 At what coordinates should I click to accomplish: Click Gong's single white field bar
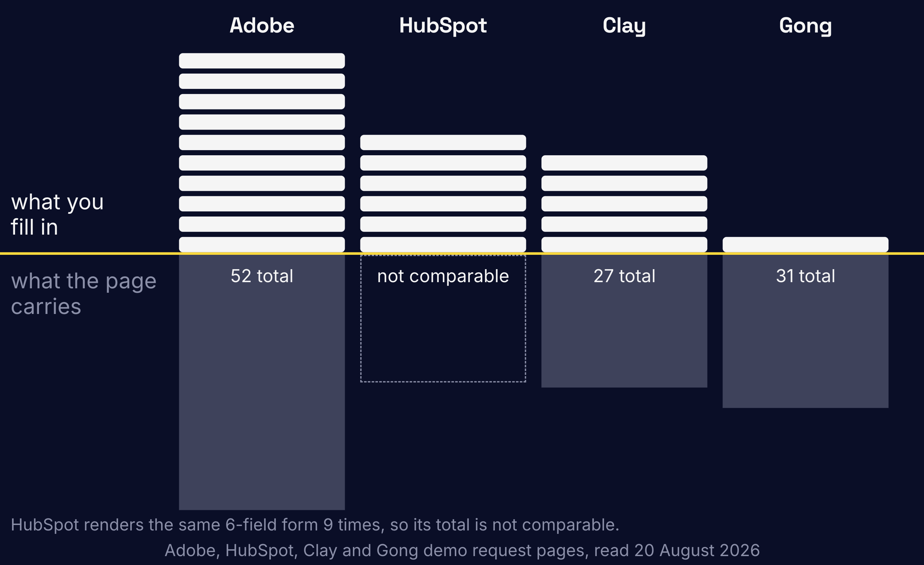pyautogui.click(x=805, y=245)
